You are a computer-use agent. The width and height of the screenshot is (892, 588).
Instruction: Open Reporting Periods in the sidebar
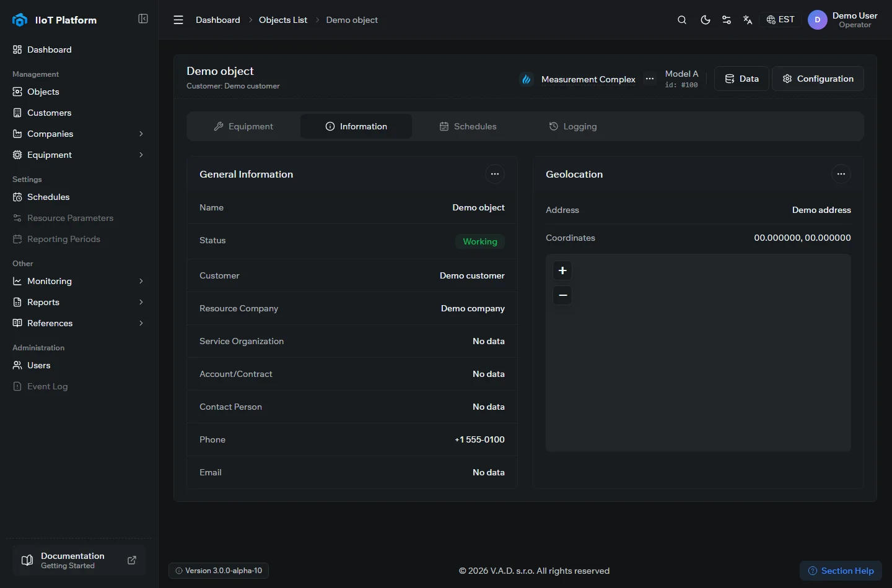(79, 239)
